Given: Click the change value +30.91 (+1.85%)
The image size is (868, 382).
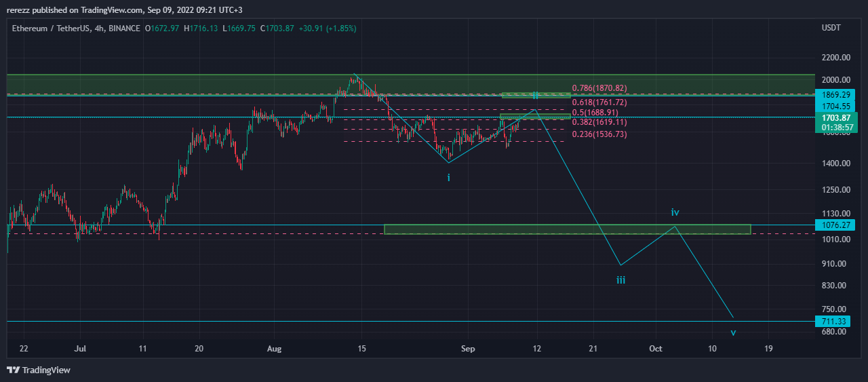Looking at the screenshot, I should click(x=328, y=28).
